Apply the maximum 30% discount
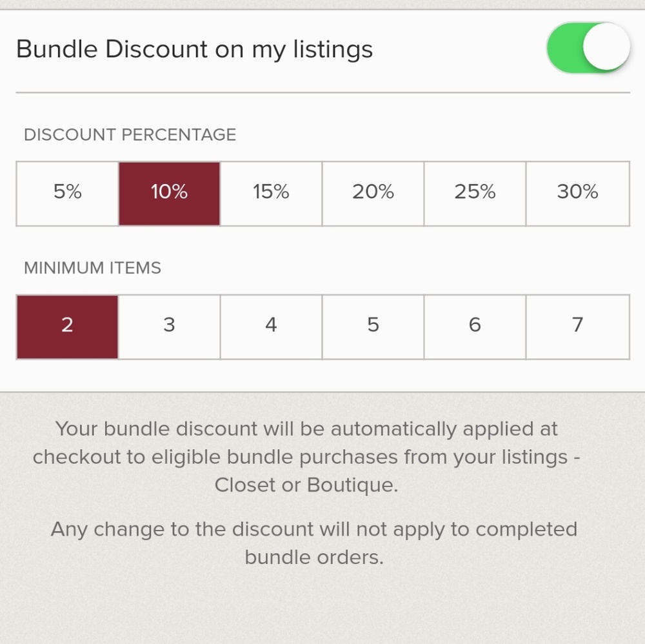This screenshot has height=644, width=645. point(577,193)
